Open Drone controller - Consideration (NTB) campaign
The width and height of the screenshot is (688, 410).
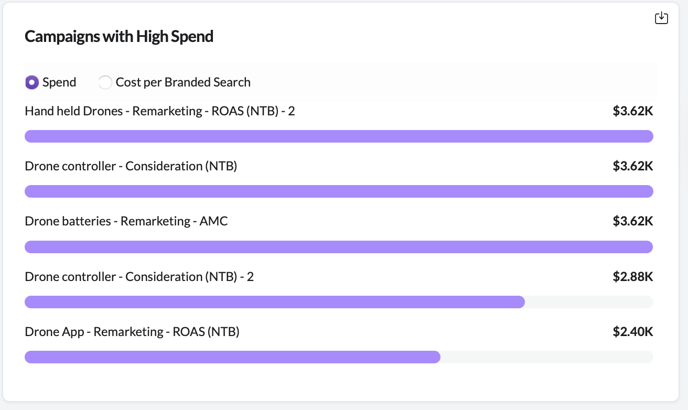tap(130, 166)
